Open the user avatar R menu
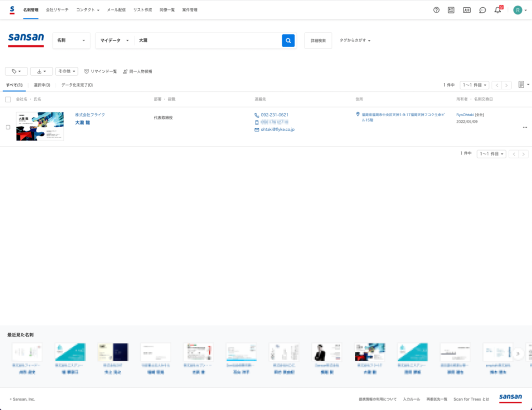This screenshot has height=410, width=532. 520,10
